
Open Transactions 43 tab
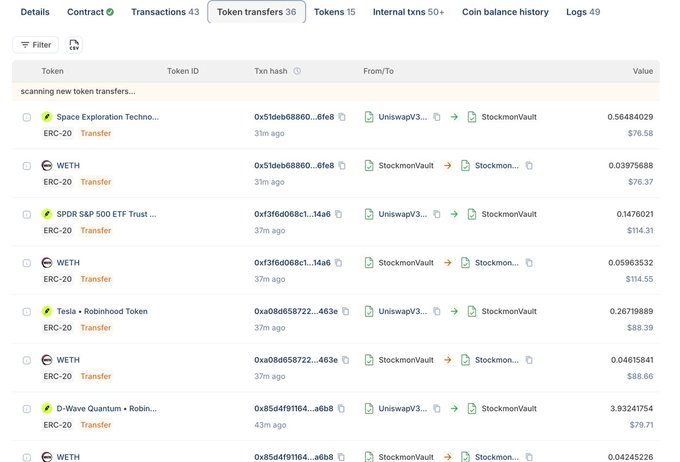(x=165, y=12)
